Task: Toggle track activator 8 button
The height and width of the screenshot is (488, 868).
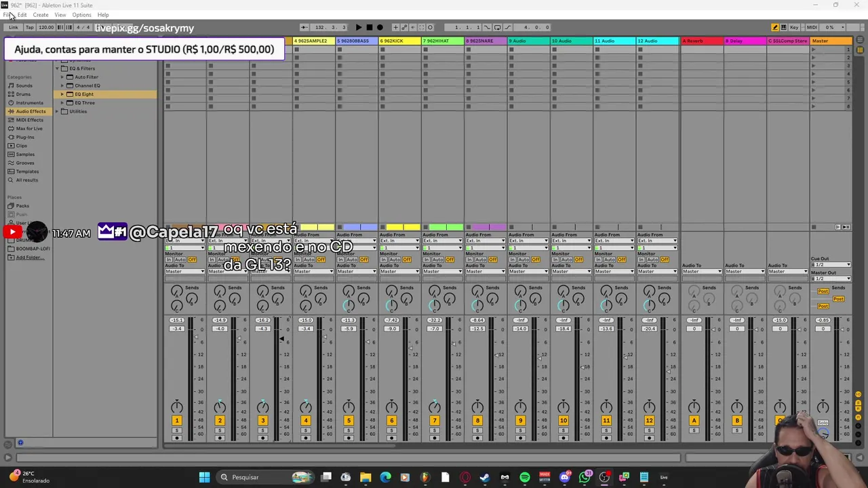Action: coord(477,421)
